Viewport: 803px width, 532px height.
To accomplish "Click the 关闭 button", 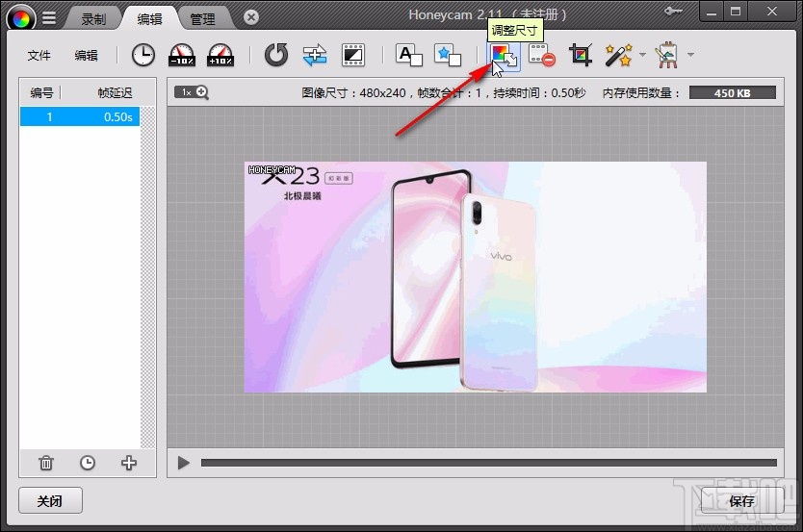I will pyautogui.click(x=50, y=500).
